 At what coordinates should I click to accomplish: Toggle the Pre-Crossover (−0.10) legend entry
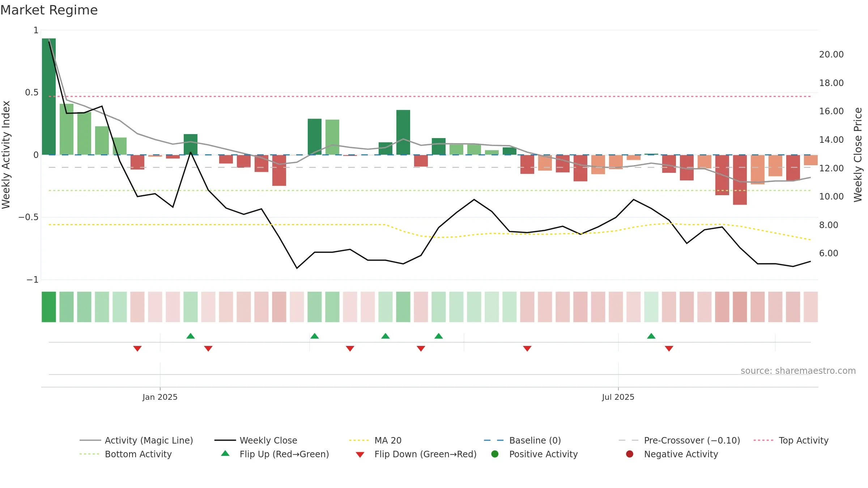point(680,440)
